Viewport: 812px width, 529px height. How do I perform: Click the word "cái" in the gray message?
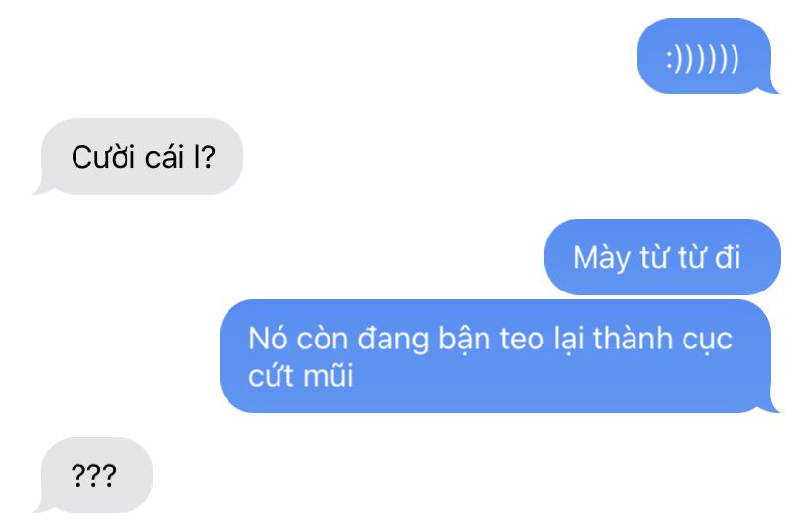click(x=165, y=157)
